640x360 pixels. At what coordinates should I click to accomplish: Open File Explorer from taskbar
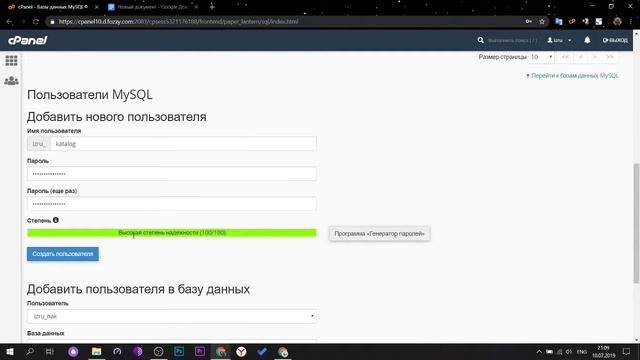[96, 351]
